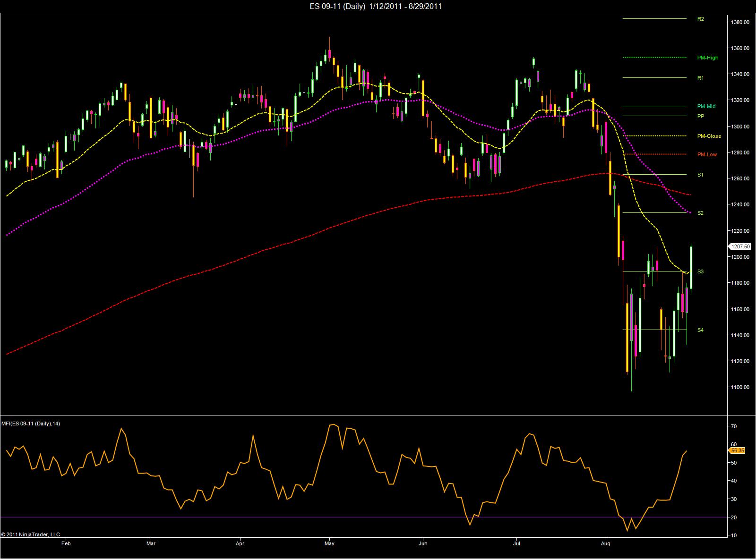756x559 pixels.
Task: Click the 10 level on MFI axis
Action: click(x=734, y=535)
